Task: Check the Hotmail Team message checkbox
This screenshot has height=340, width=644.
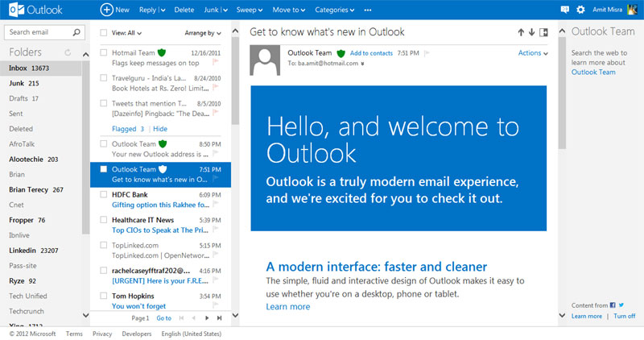Action: pyautogui.click(x=104, y=52)
